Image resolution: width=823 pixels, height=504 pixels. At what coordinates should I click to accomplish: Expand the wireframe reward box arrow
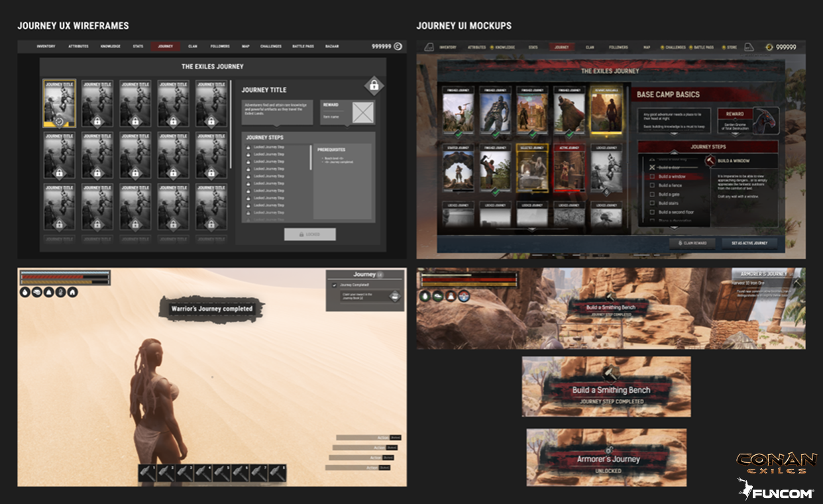[x=348, y=126]
